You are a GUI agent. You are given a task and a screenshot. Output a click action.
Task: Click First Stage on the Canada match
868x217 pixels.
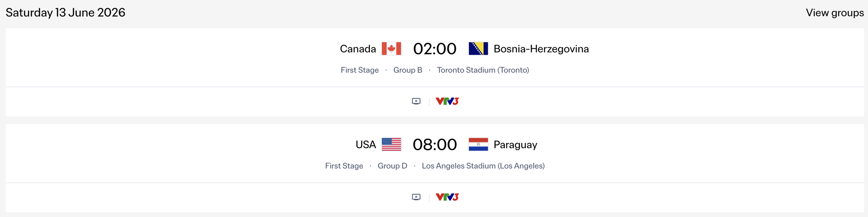[359, 70]
